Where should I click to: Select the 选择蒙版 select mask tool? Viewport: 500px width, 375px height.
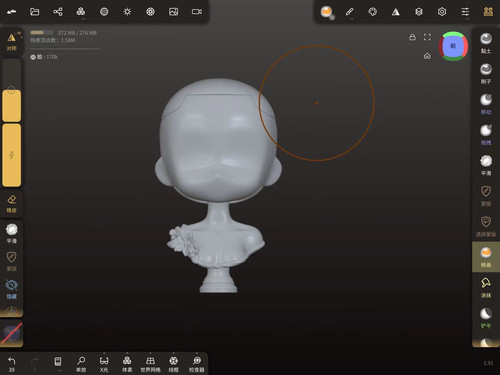pos(486,227)
